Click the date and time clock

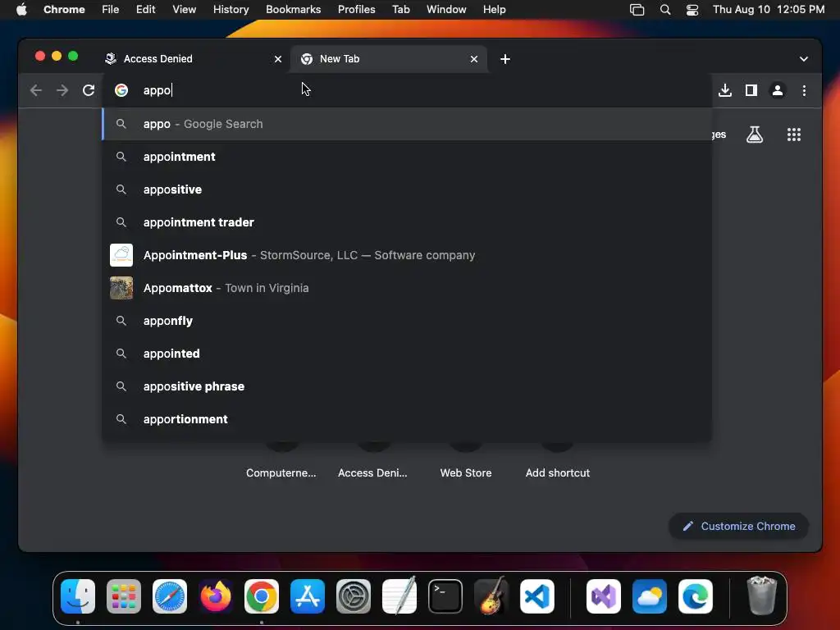pyautogui.click(x=768, y=9)
